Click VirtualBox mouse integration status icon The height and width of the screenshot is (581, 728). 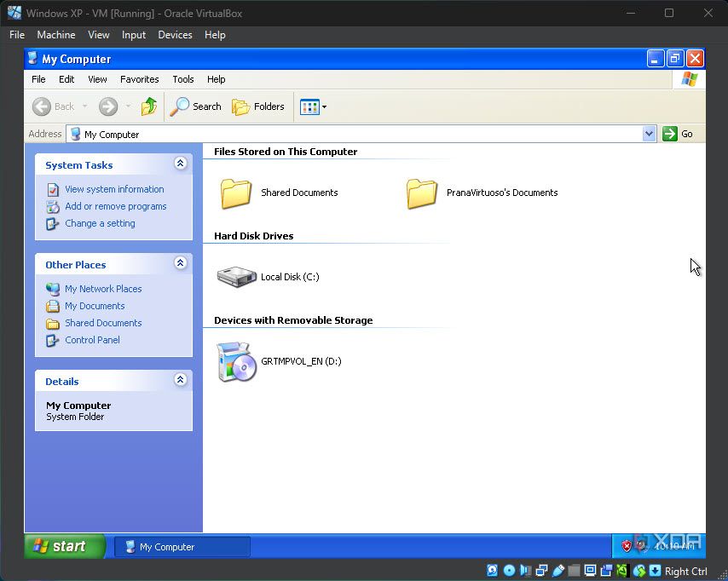pos(638,570)
